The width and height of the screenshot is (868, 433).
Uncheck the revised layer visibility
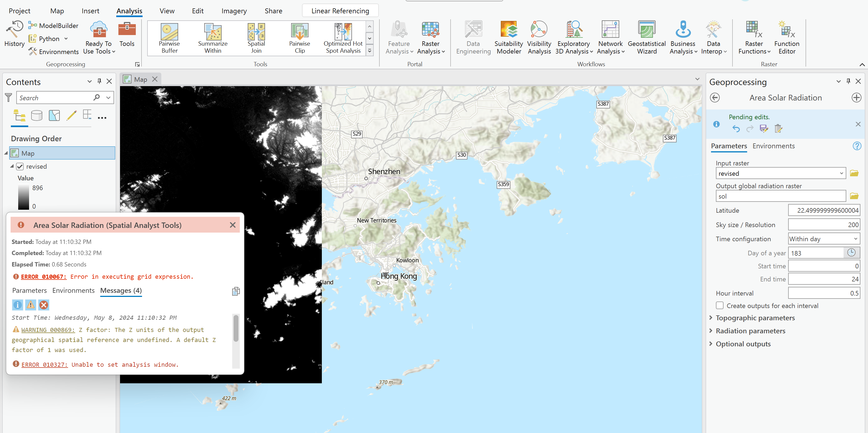(20, 166)
